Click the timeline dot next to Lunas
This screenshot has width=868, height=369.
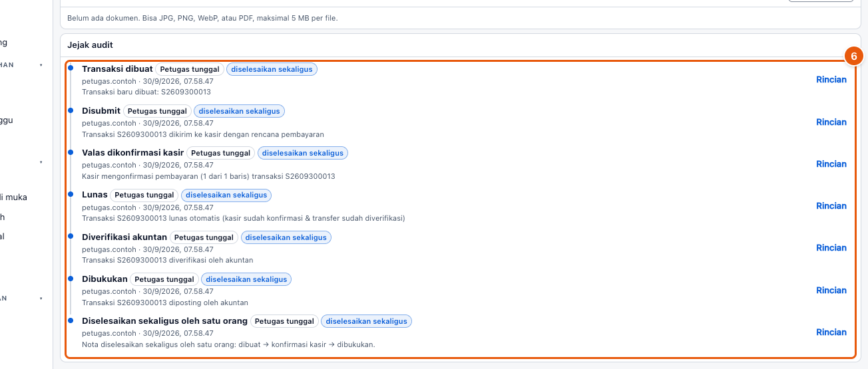coord(71,194)
